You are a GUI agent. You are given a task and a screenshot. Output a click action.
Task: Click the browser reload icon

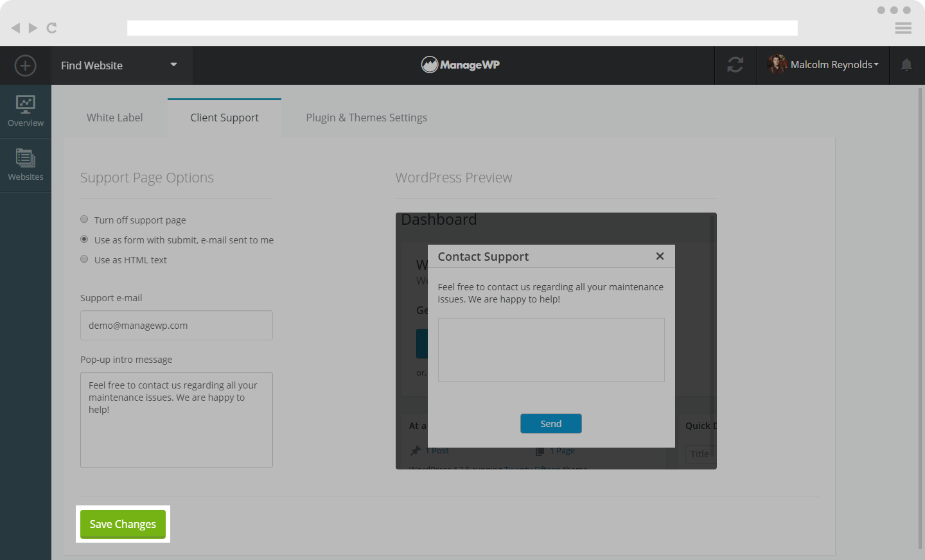pyautogui.click(x=52, y=28)
